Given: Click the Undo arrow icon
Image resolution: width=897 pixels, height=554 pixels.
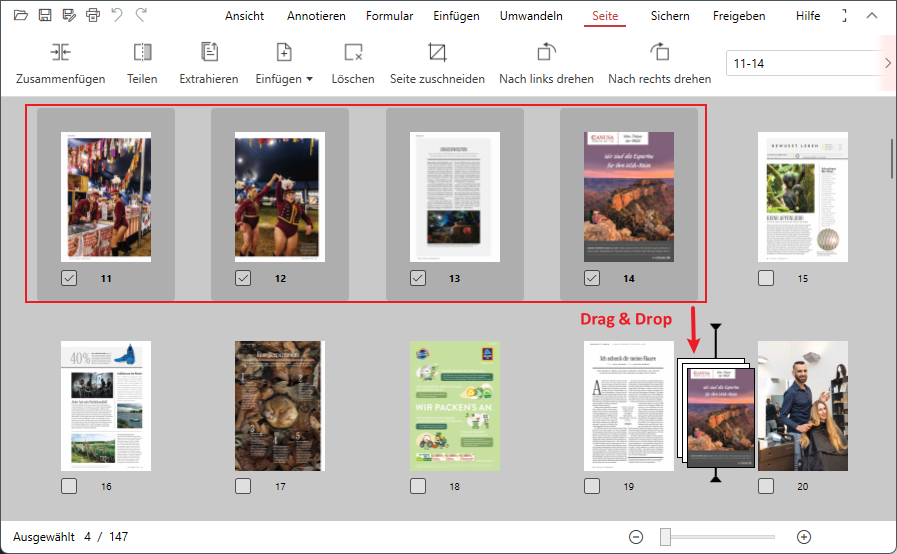Looking at the screenshot, I should 117,15.
